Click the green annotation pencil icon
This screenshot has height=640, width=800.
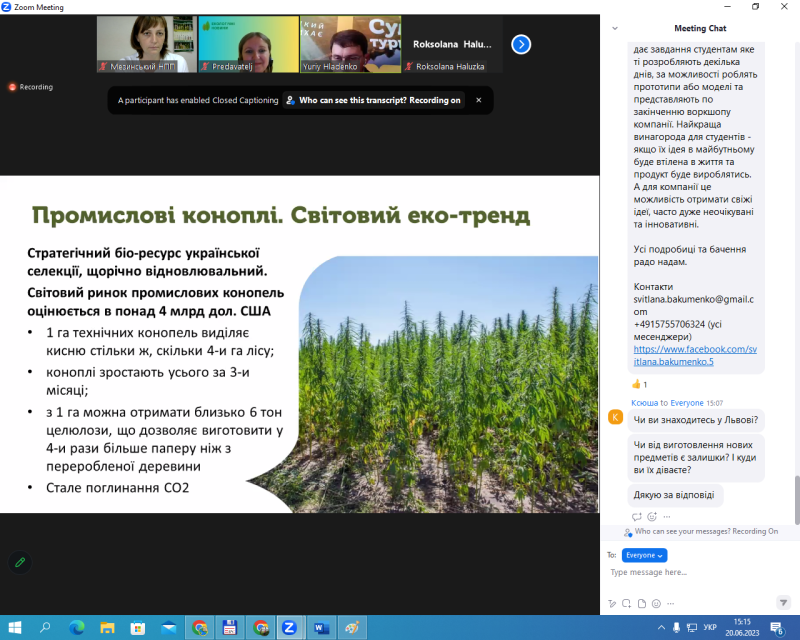tap(19, 562)
